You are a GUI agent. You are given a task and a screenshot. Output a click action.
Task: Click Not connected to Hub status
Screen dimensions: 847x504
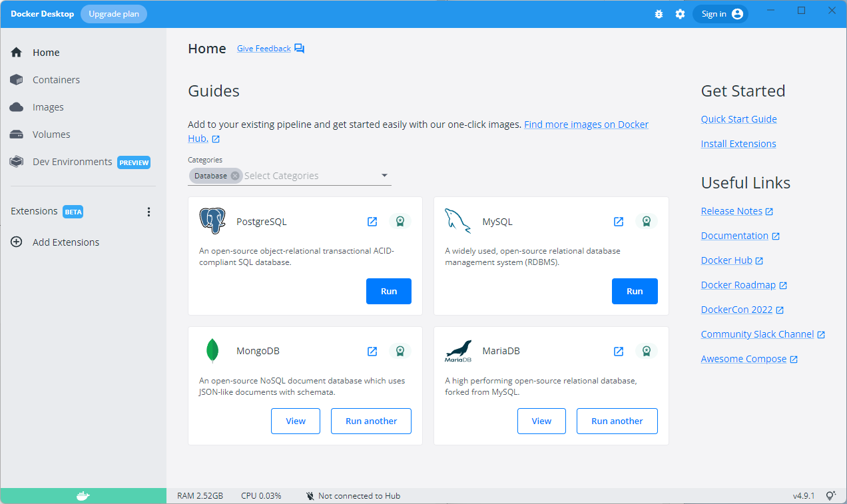point(353,496)
